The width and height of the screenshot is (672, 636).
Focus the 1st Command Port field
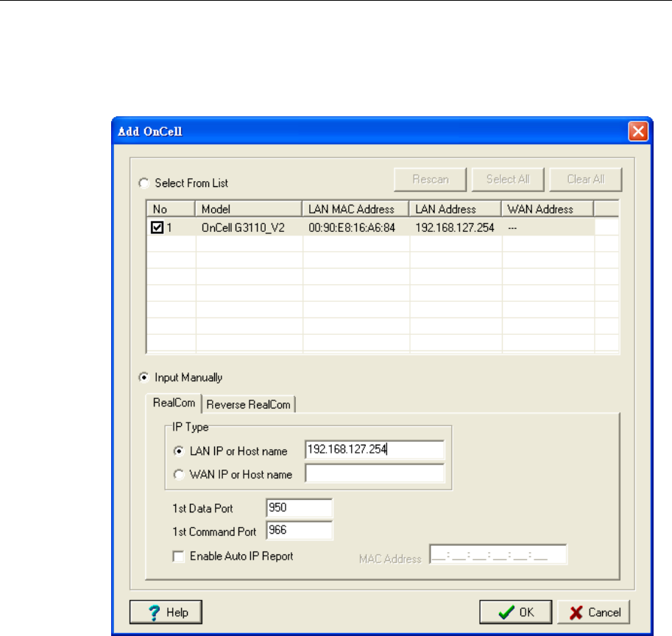[299, 530]
